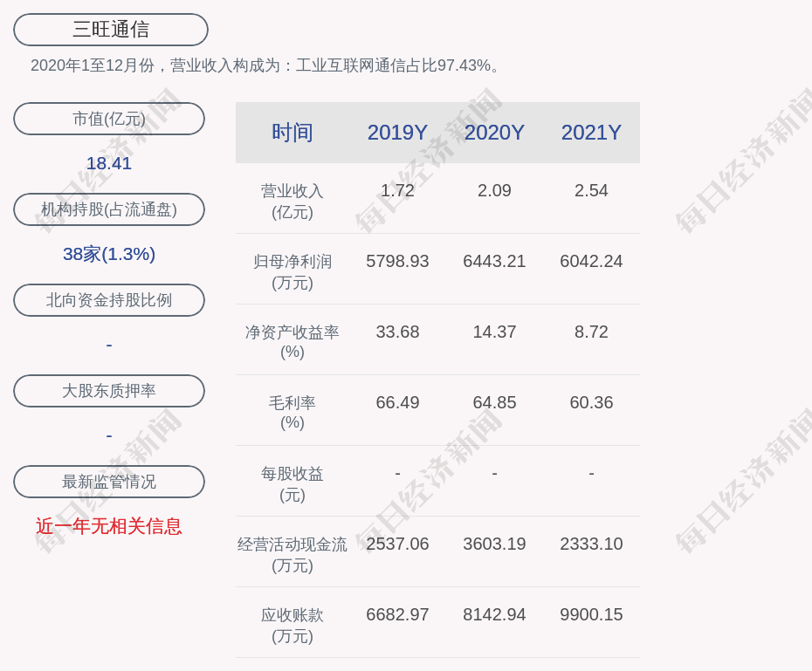
Task: Click the 三旺通信 company name pill
Action: (x=111, y=30)
